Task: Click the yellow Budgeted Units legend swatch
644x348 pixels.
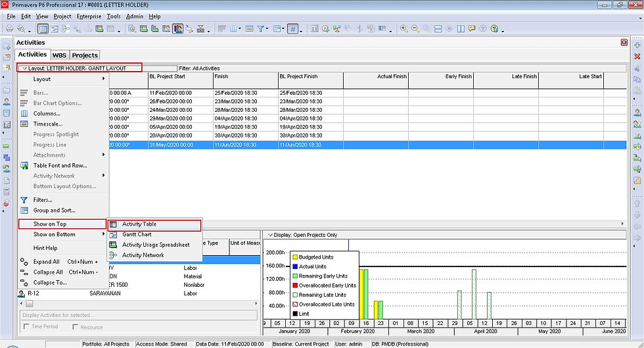Action: [295, 257]
